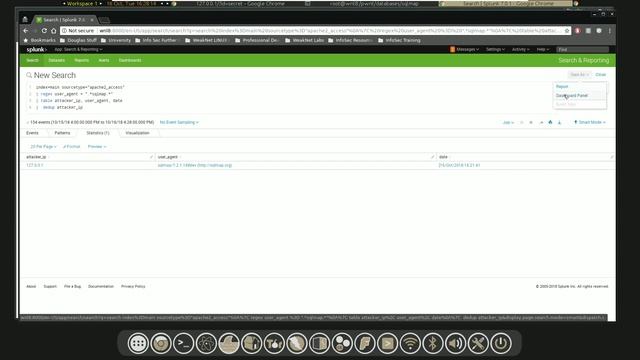Open the Help dropdown
This screenshot has width=640, height=360.
(x=543, y=49)
